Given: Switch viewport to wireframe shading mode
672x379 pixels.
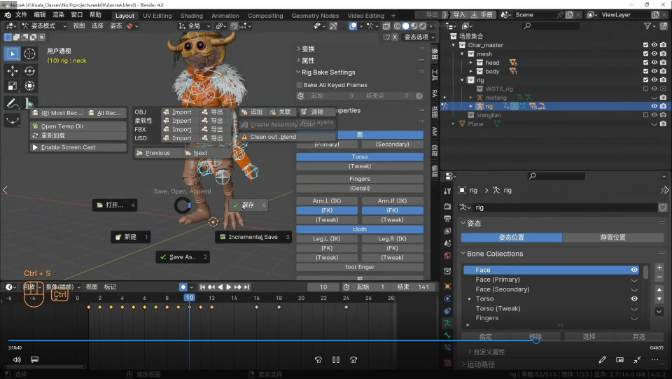Looking at the screenshot, I should (x=397, y=26).
